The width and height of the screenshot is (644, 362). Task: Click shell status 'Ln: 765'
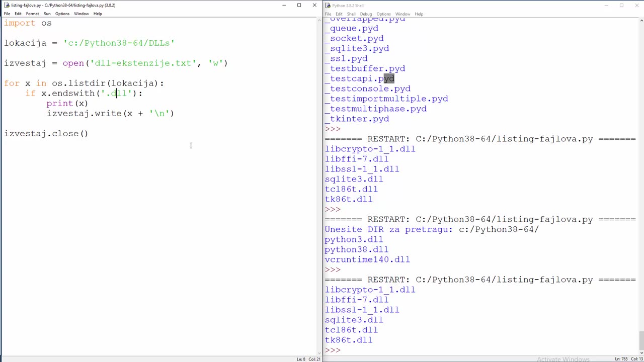621,359
